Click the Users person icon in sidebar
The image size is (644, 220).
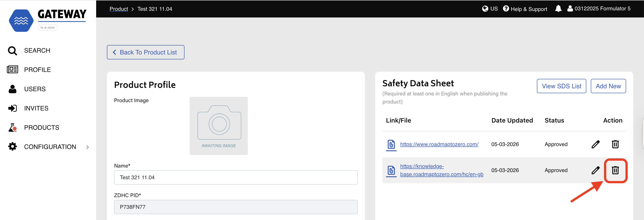click(x=12, y=89)
